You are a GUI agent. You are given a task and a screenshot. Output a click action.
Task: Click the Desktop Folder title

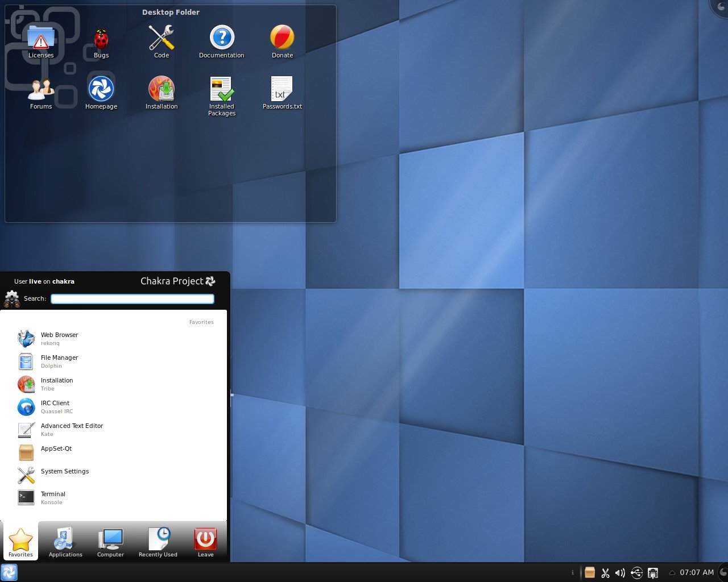tap(171, 12)
